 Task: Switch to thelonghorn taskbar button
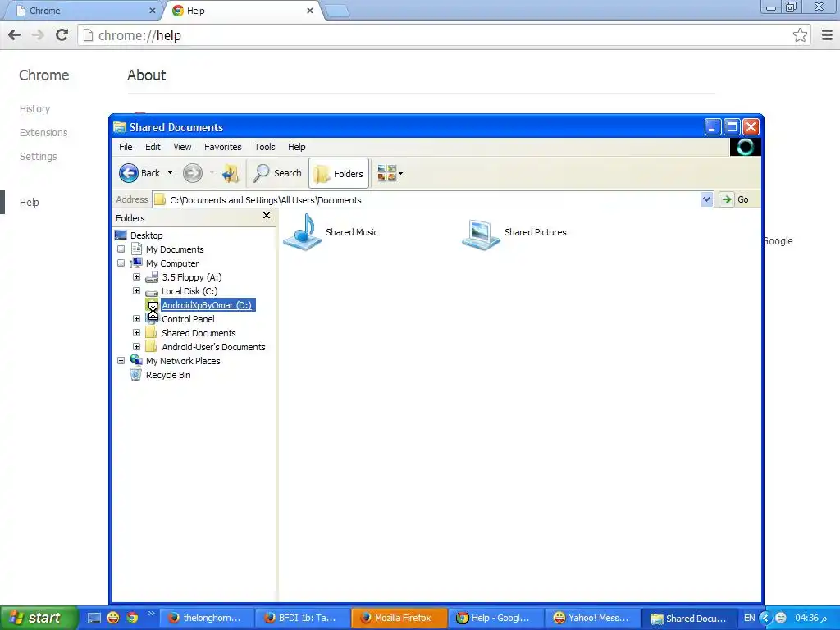(x=207, y=618)
